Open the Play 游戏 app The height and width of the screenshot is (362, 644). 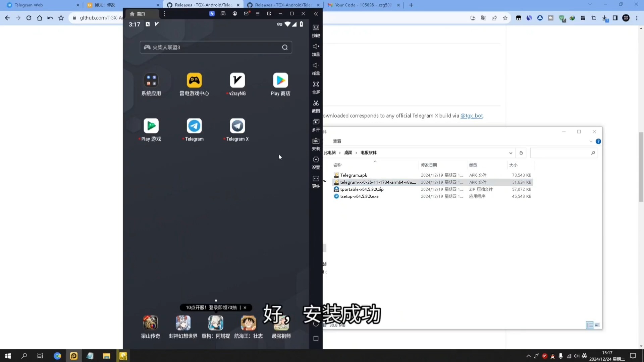(151, 126)
